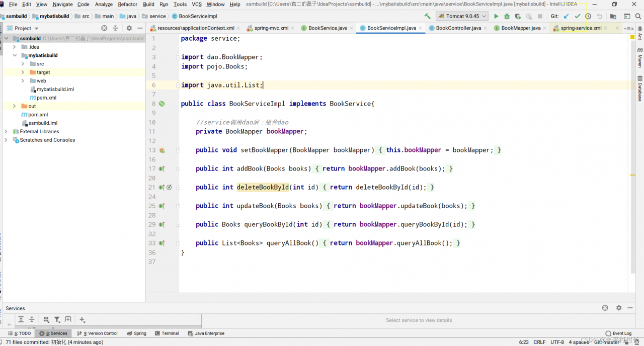Click the Git rollback undo icon
644x346 pixels.
pos(599,16)
